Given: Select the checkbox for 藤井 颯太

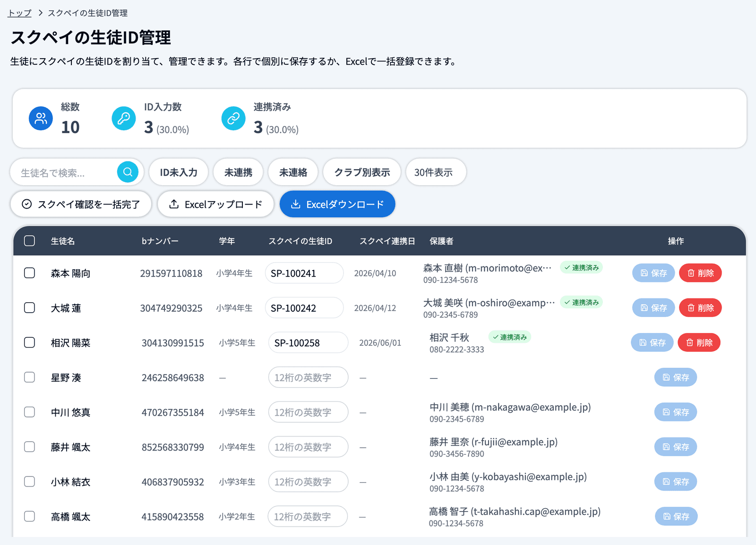Looking at the screenshot, I should [x=29, y=447].
